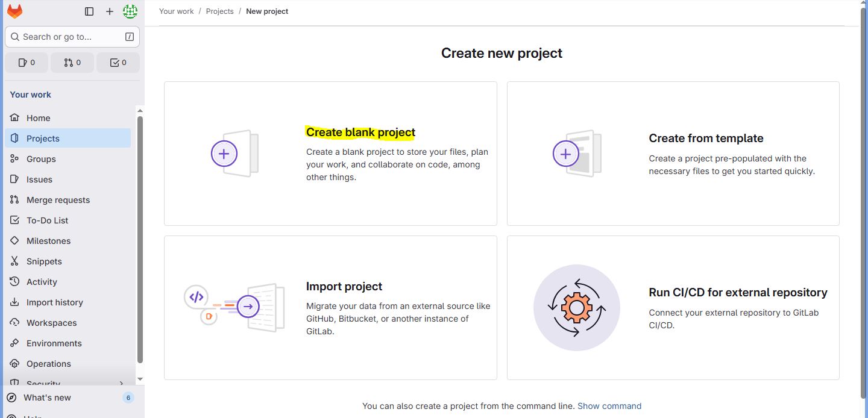This screenshot has height=418, width=868.
Task: Open assigned issues counter icon
Action: tap(27, 63)
